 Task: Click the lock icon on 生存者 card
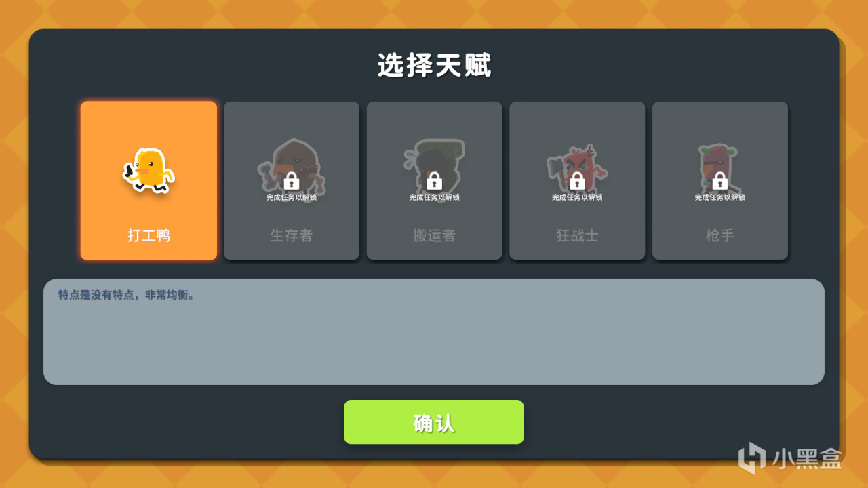coord(291,181)
